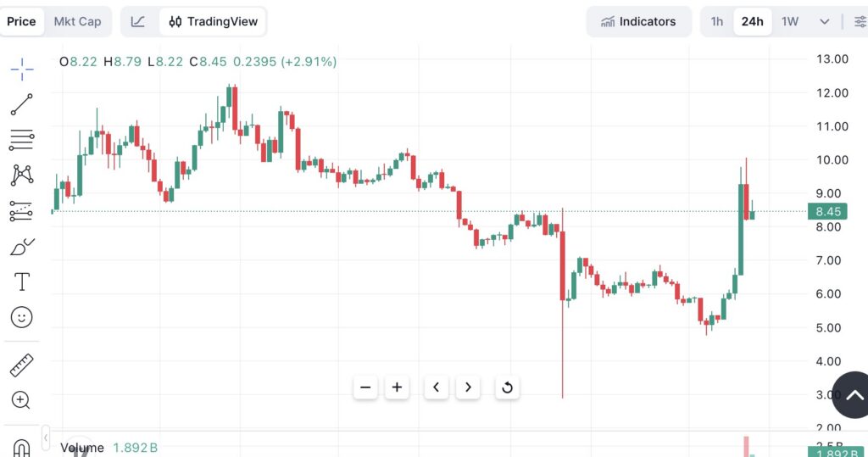Select the trend line drawing tool

point(22,104)
